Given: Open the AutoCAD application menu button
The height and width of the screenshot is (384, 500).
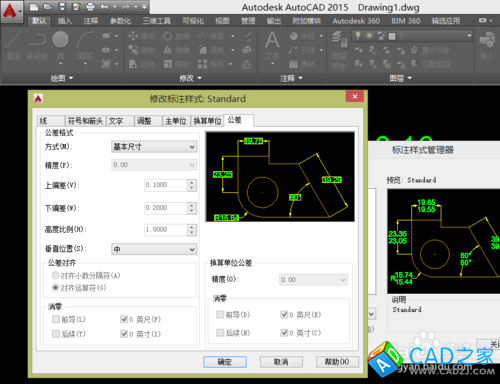Looking at the screenshot, I should click(x=12, y=11).
